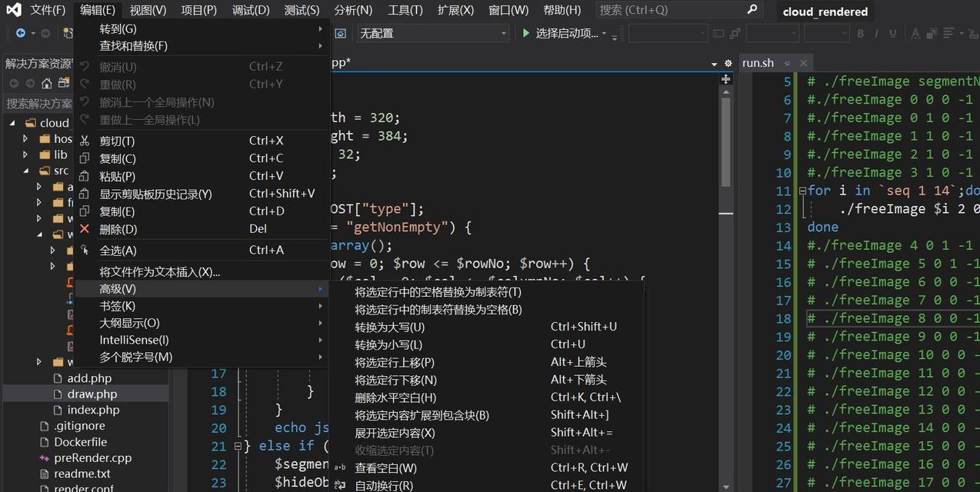Open the 选择启动项 dropdown arrow
Screen dimensions: 980x492
[x=604, y=34]
